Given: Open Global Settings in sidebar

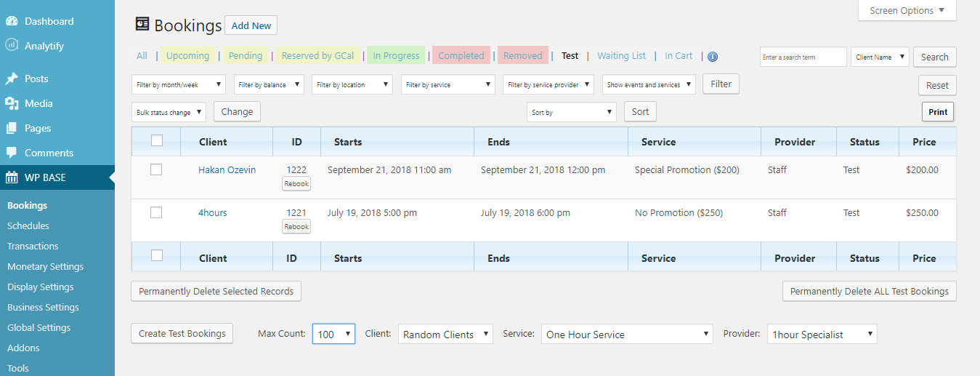Looking at the screenshot, I should 39,327.
